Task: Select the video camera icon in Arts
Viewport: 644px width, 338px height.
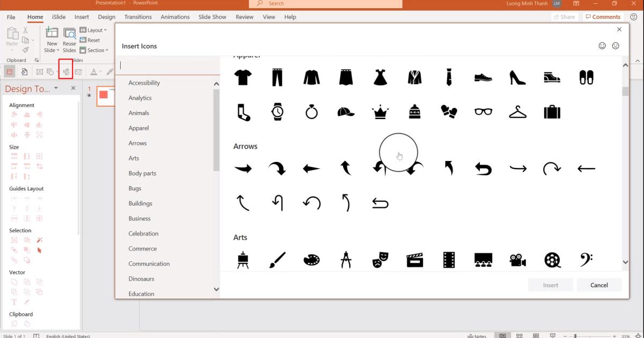Action: click(x=517, y=259)
